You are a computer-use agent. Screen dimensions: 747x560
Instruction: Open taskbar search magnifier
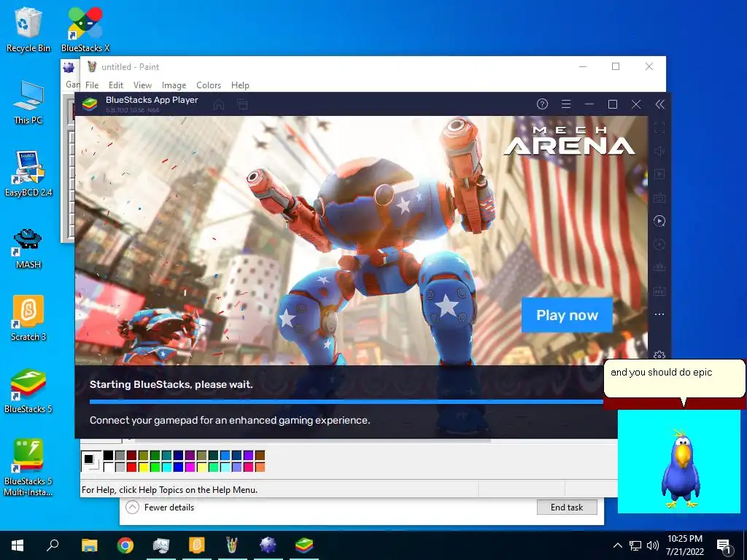point(53,545)
